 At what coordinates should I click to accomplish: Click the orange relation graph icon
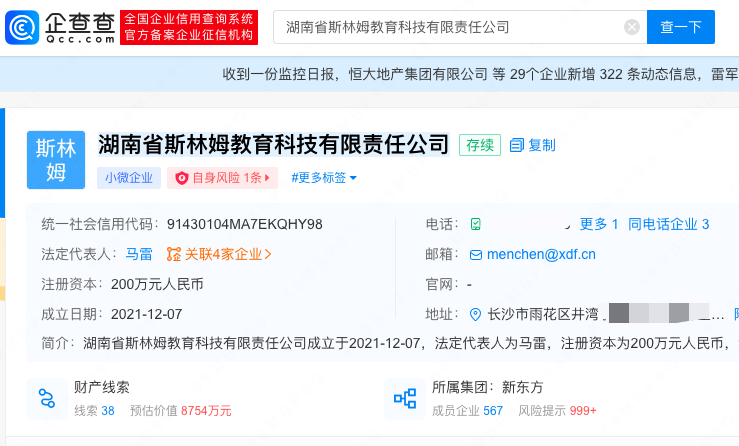(x=173, y=254)
